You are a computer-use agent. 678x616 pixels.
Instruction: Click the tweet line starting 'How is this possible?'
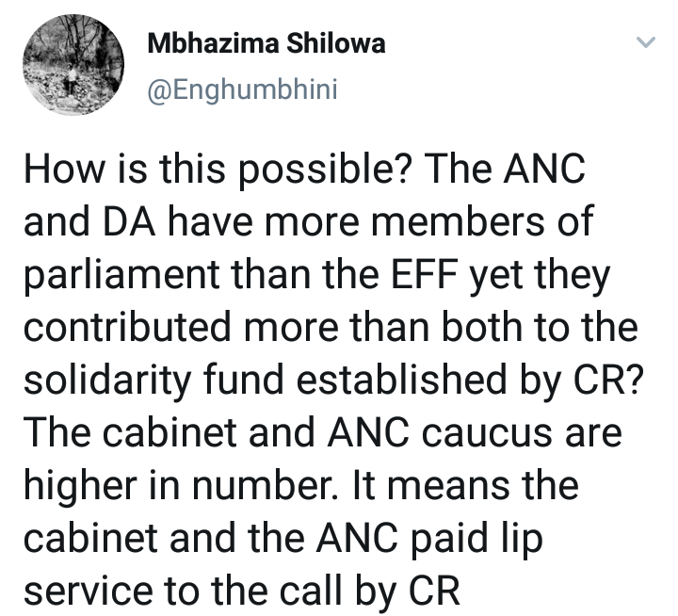coord(304,170)
